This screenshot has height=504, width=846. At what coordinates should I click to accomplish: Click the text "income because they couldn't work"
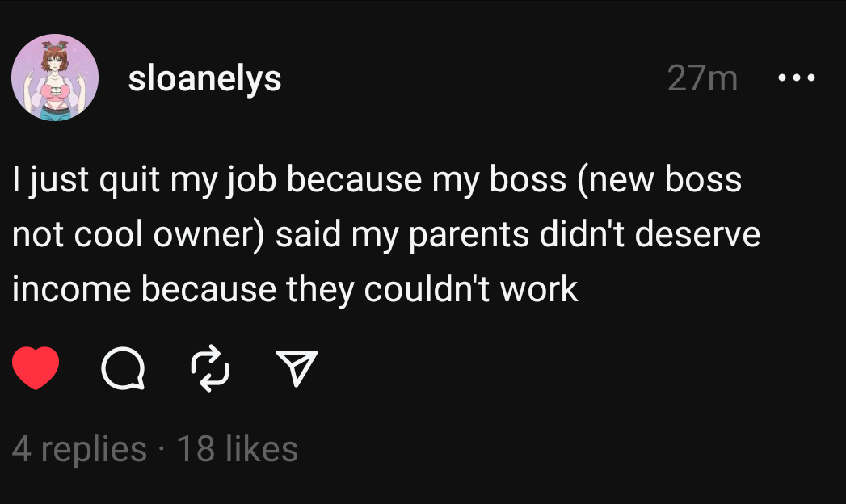pyautogui.click(x=295, y=289)
